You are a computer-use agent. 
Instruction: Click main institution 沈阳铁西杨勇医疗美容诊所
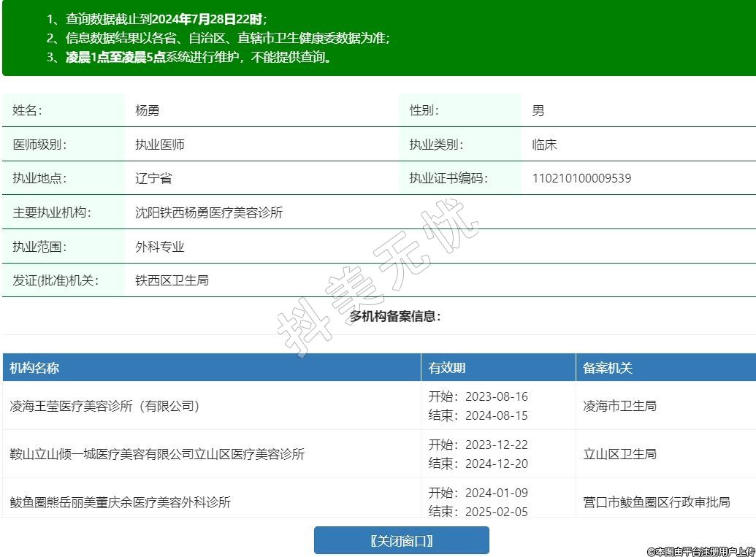click(209, 213)
